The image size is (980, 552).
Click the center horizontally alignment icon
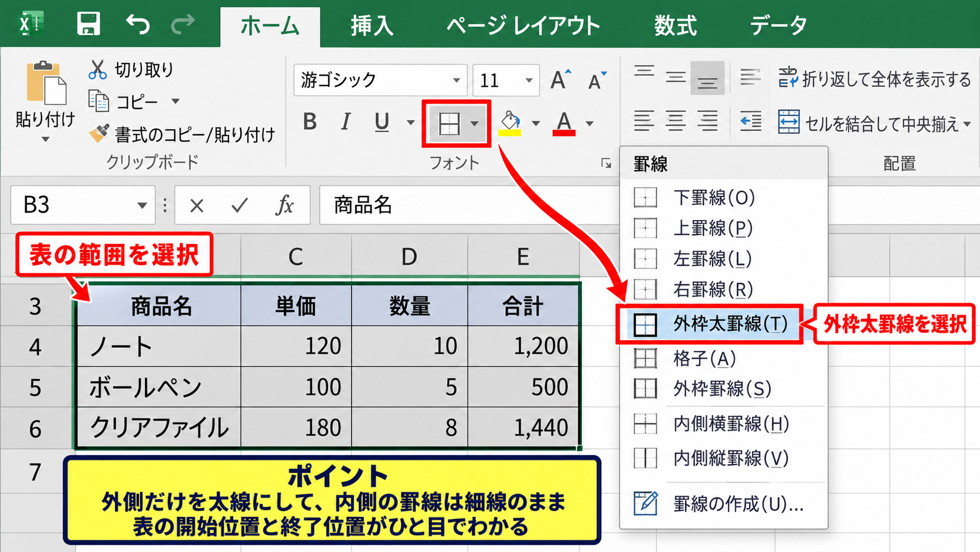[675, 120]
